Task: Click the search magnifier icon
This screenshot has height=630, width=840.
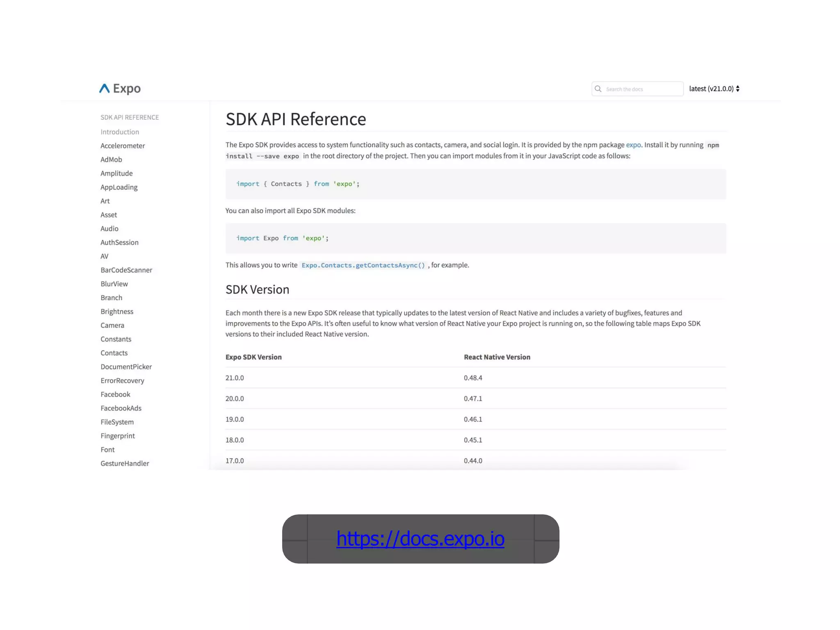Action: tap(598, 89)
